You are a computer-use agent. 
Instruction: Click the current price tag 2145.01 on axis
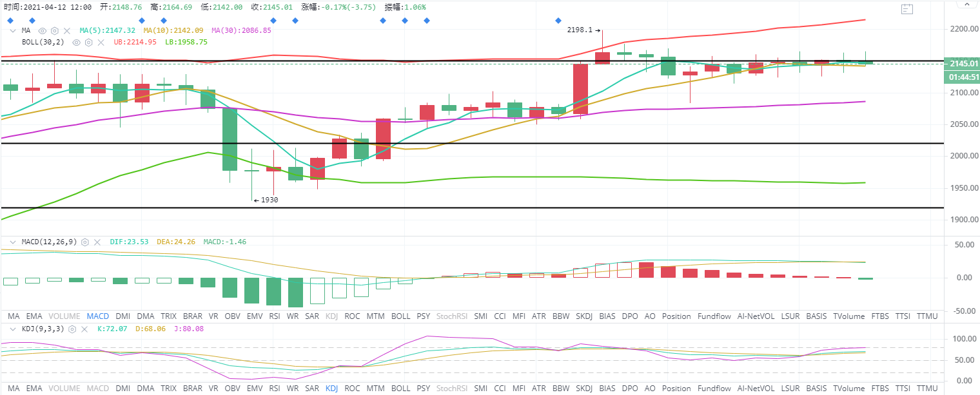[961, 63]
